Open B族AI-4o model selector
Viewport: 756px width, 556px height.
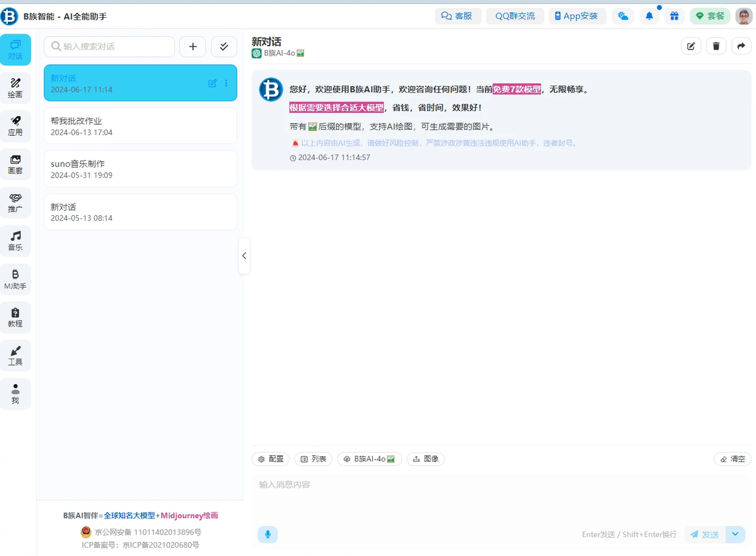pos(369,459)
